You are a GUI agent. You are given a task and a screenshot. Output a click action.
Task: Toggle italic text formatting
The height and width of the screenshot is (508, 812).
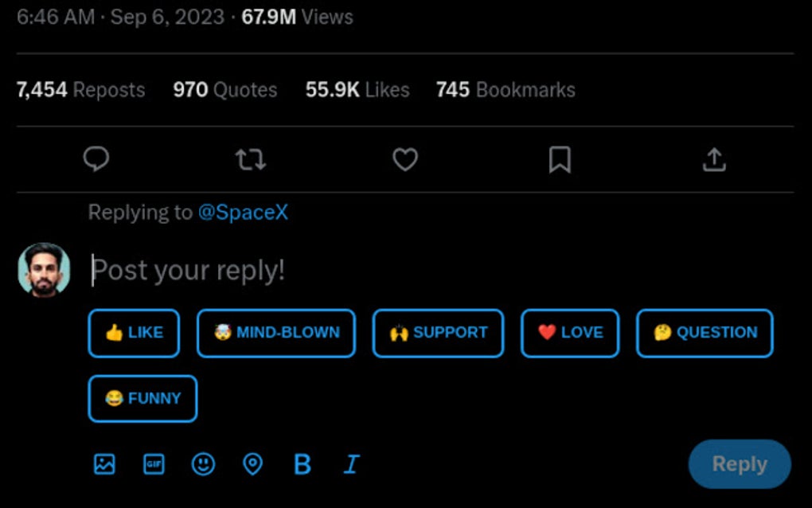tap(350, 464)
